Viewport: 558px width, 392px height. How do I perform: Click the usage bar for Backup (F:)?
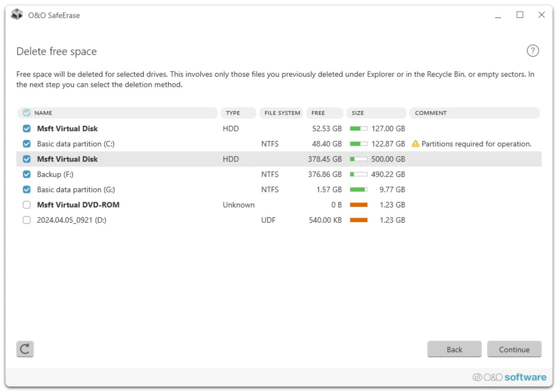point(359,174)
